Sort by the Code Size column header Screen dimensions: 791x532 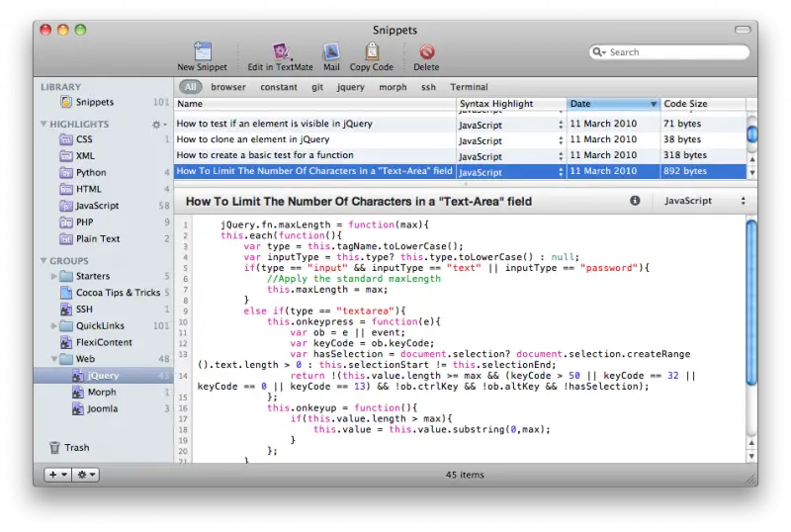(x=703, y=104)
